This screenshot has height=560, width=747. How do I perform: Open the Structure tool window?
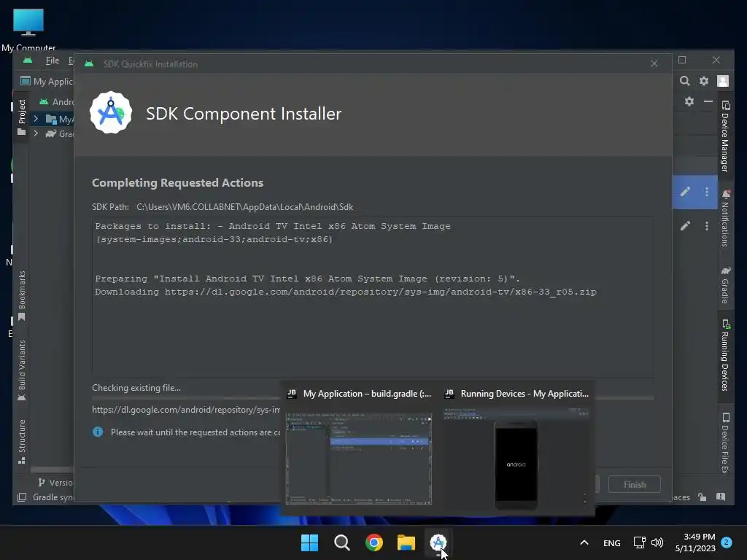(x=21, y=441)
